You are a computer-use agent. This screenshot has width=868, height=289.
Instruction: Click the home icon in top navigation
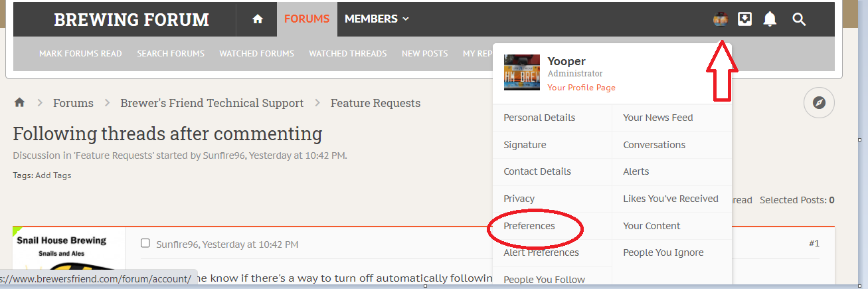tap(258, 19)
